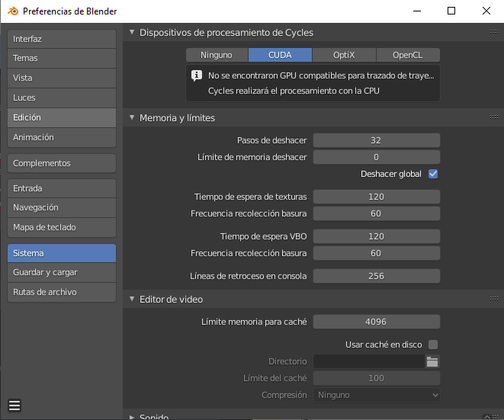504x420 pixels.
Task: Click the Líneas de retroceso en consola field
Action: [x=377, y=276]
